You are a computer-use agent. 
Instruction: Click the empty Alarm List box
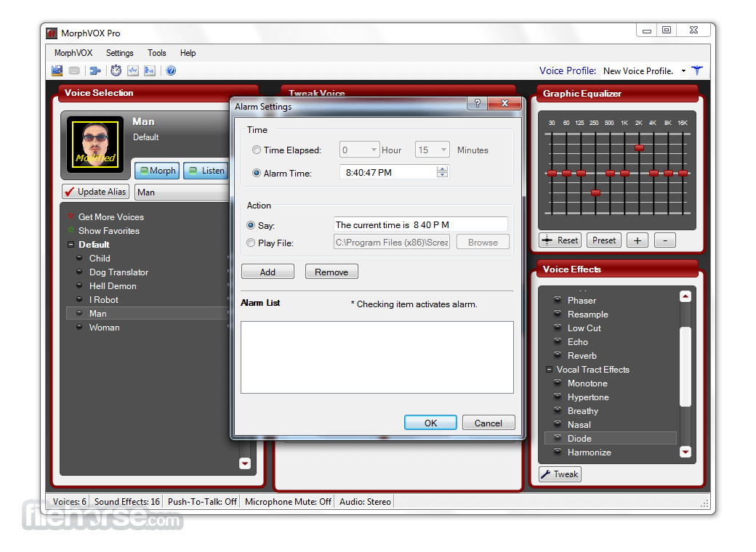(377, 357)
